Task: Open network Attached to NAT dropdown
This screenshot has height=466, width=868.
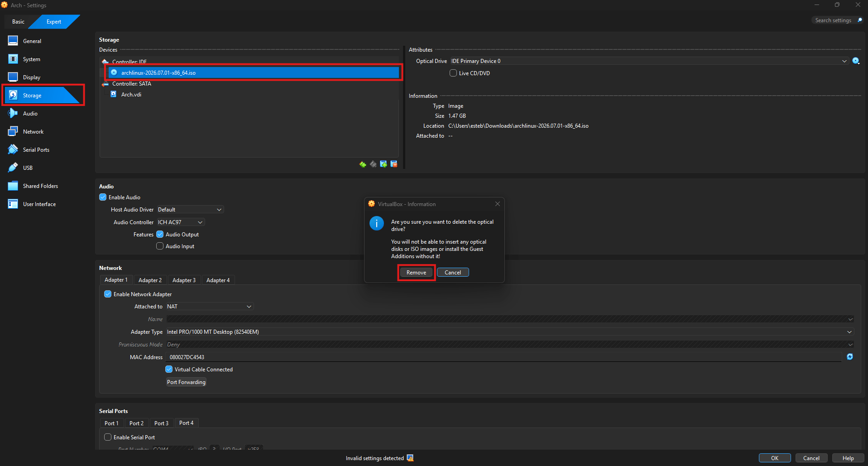Action: pyautogui.click(x=210, y=307)
